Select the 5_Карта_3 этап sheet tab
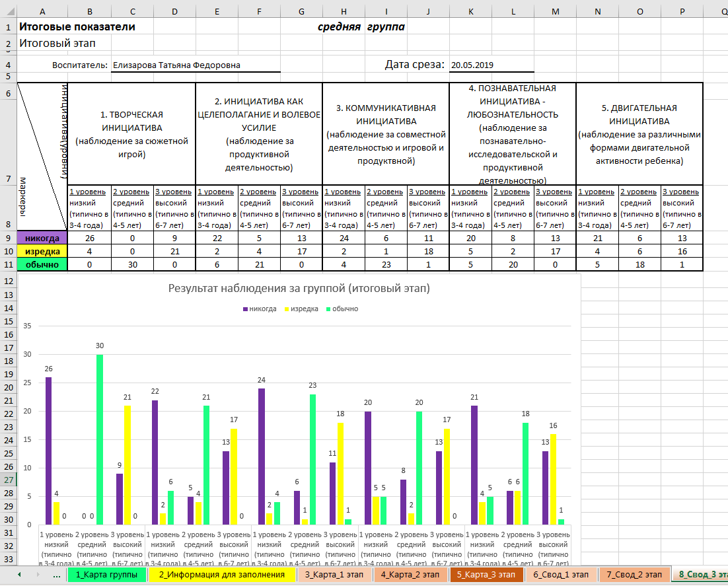This screenshot has height=586, width=728. 486,575
